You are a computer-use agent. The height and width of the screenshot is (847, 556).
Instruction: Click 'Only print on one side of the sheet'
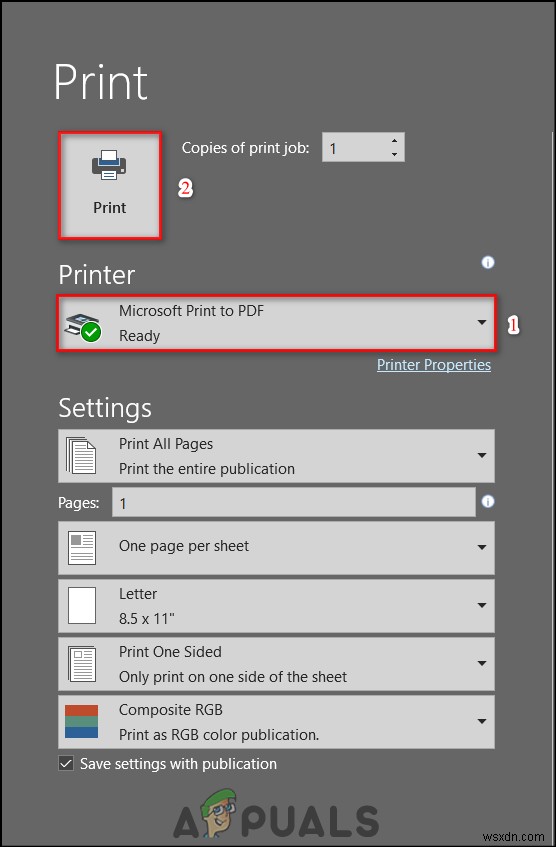coord(233,677)
